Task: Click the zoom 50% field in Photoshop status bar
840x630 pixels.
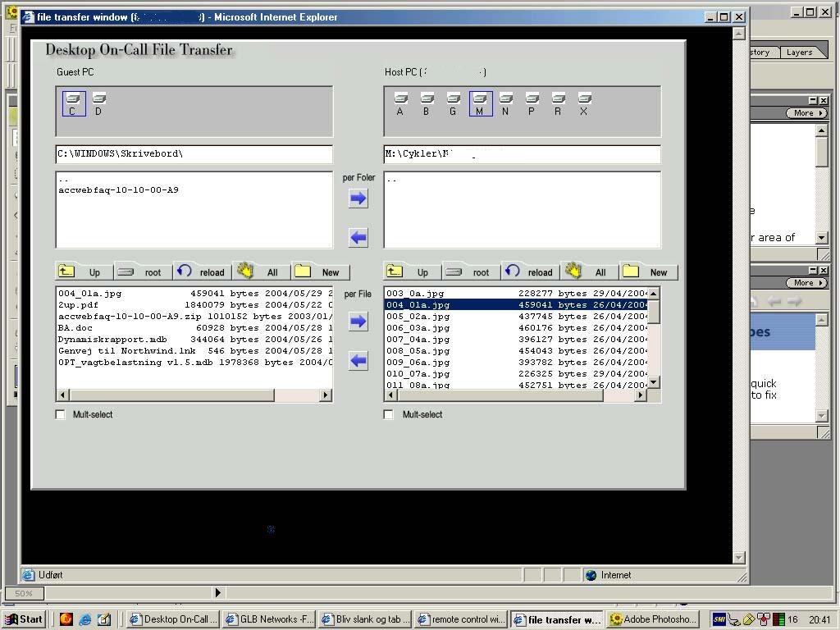Action: (x=24, y=593)
